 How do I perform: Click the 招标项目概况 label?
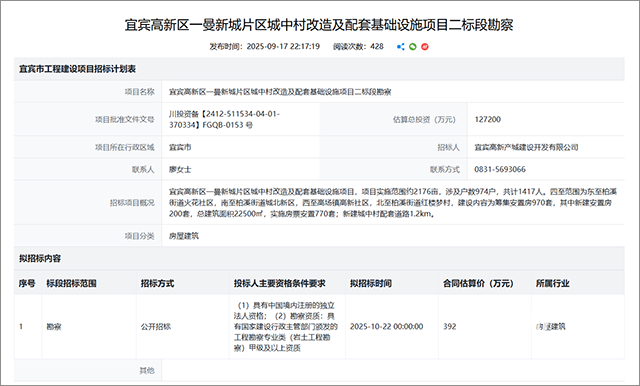pyautogui.click(x=132, y=203)
